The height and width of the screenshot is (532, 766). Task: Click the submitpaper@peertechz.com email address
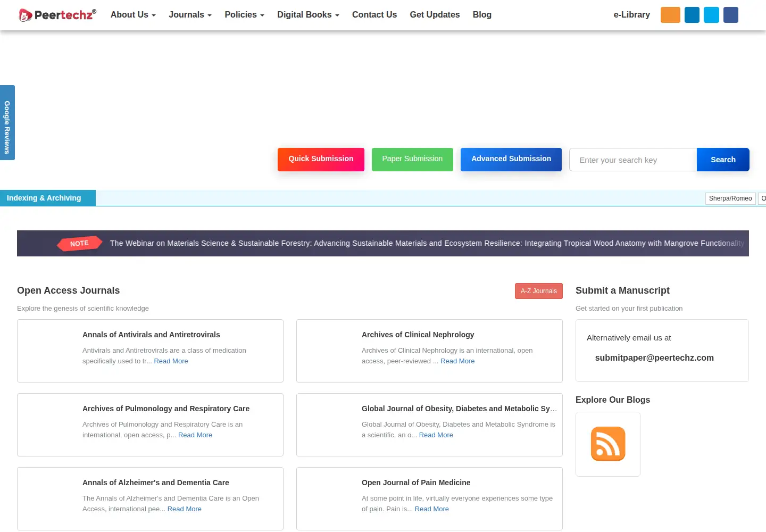[654, 358]
